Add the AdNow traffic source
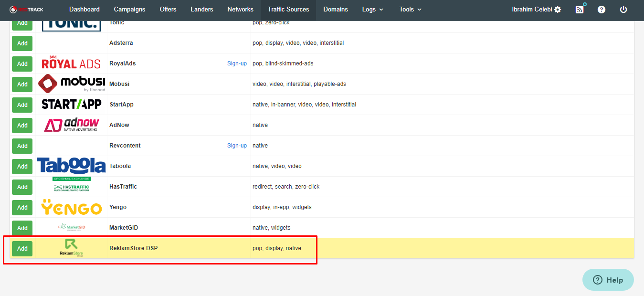This screenshot has width=644, height=296. (22, 125)
